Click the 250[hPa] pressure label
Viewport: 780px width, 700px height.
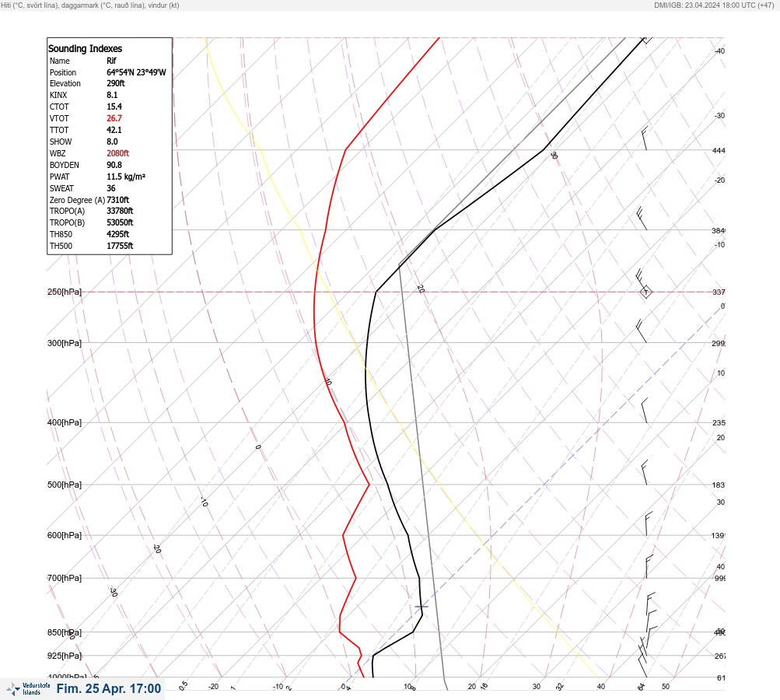65,292
